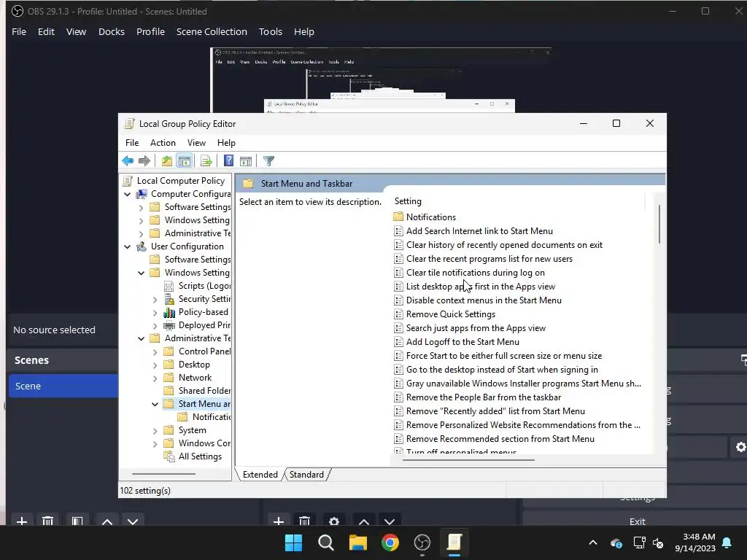
Task: Click OBS scene filters icon
Action: 77,522
